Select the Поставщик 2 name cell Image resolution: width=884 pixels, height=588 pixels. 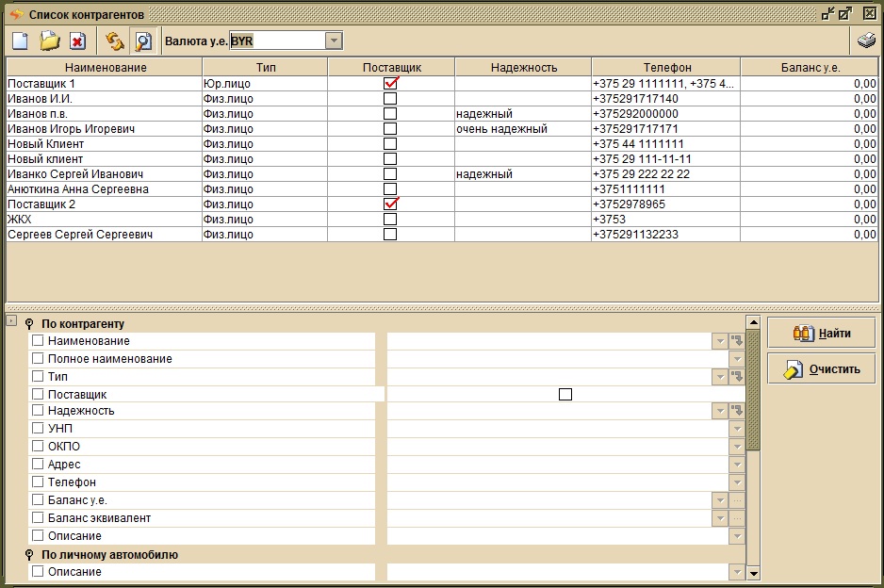(105, 204)
